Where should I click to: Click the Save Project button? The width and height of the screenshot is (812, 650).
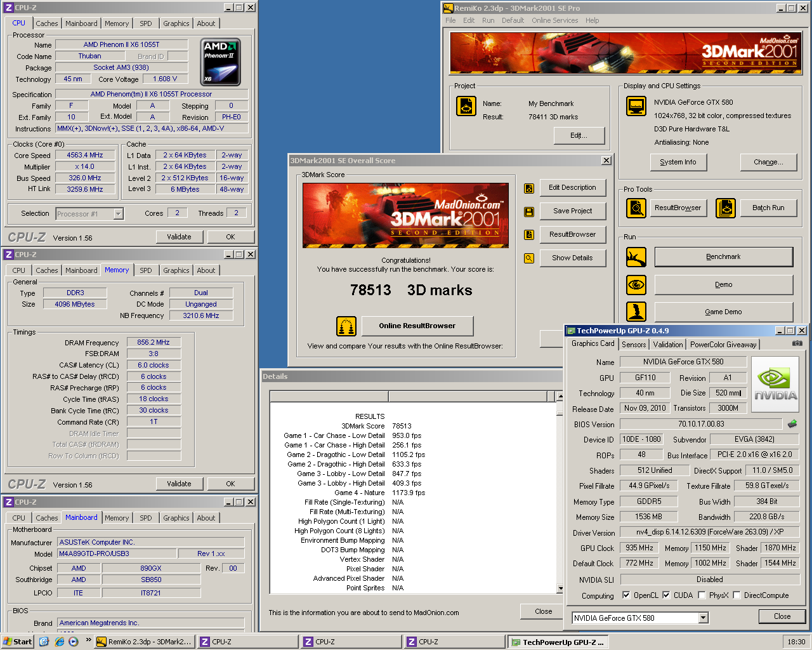[x=572, y=211]
